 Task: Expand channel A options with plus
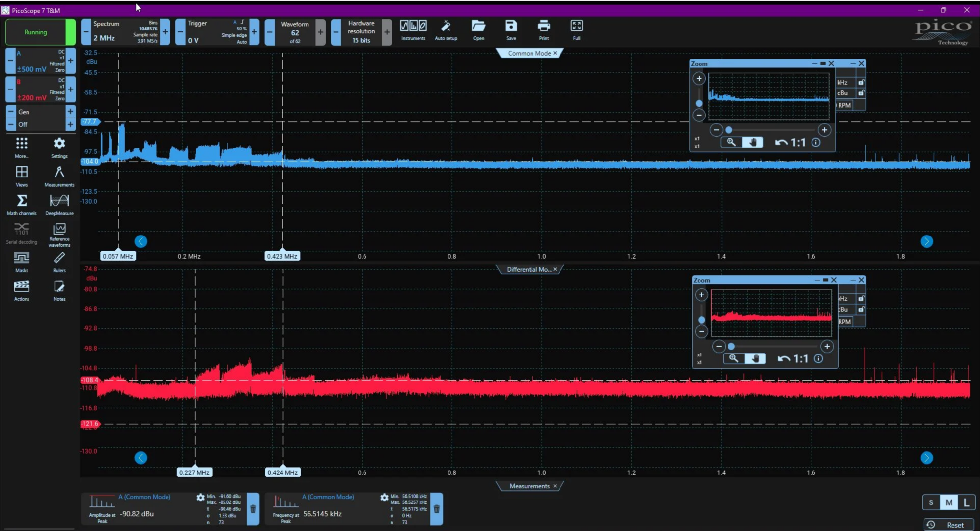point(71,60)
